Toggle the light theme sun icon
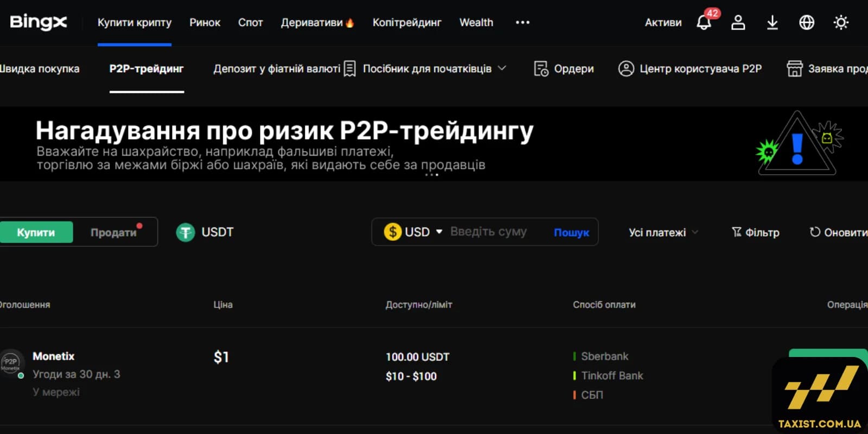This screenshot has height=434, width=868. click(x=841, y=22)
